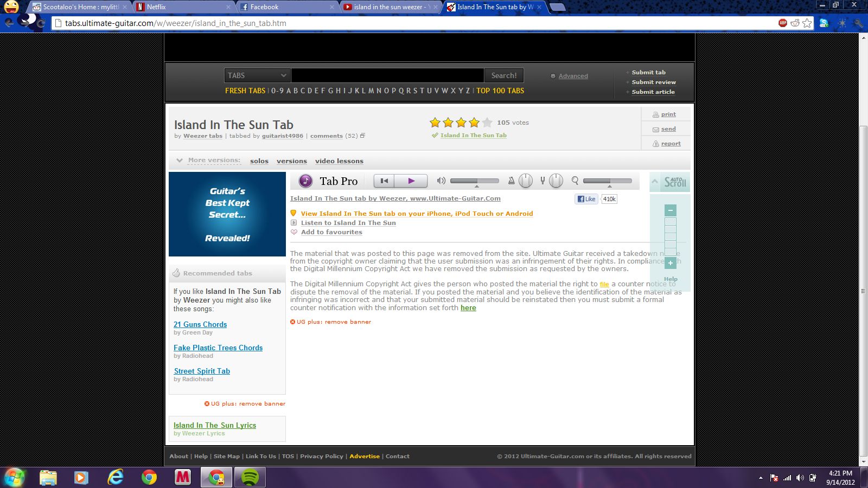
Task: Click the Chrome bookmark star icon
Action: 807,23
